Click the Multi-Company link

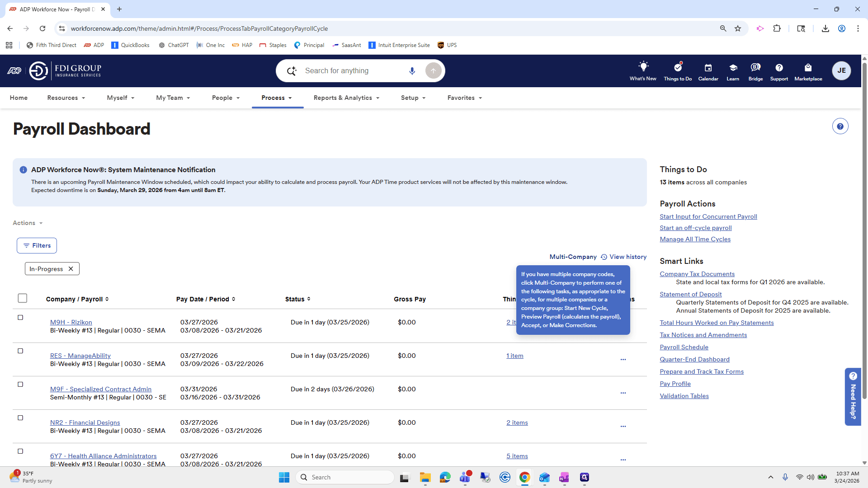(x=573, y=257)
